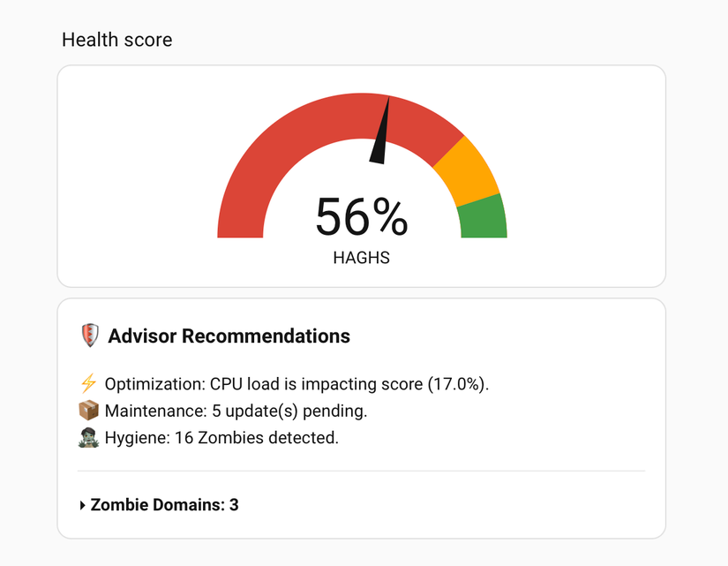The height and width of the screenshot is (566, 728).
Task: Click the shield icon next to Advisor Recommendations
Action: click(x=88, y=336)
